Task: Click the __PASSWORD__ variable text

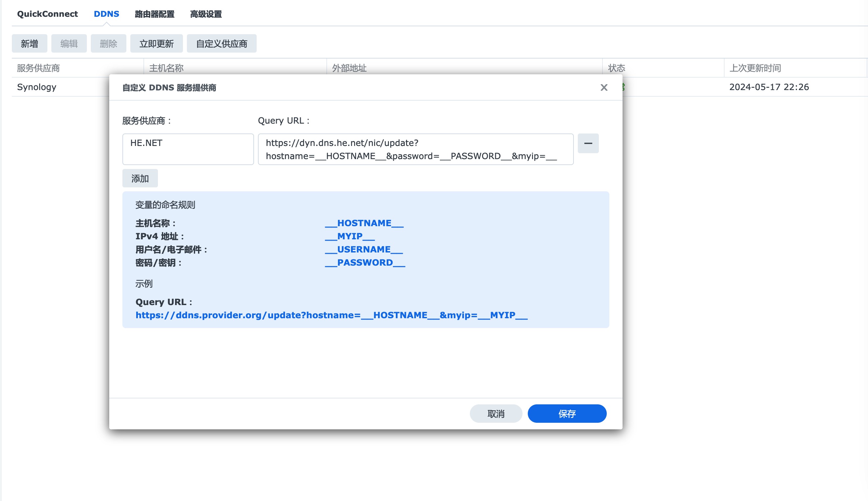Action: pos(365,263)
